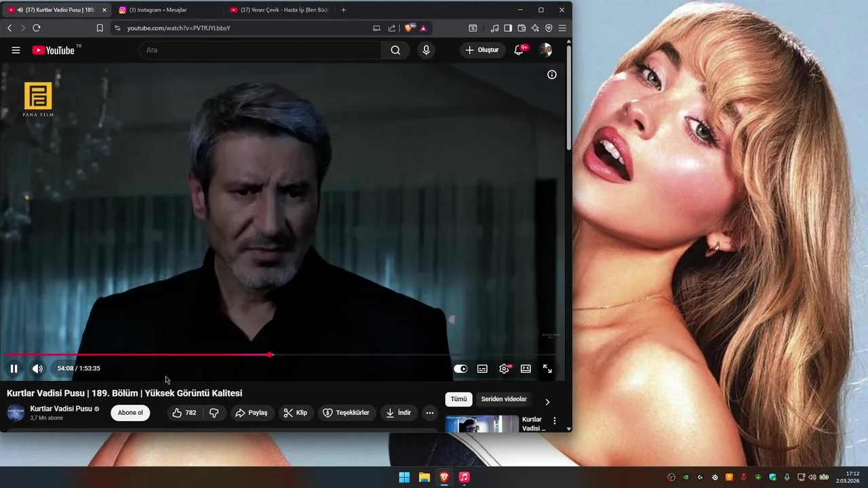868x488 pixels.
Task: Open the YouTube account avatar menu
Action: point(545,50)
